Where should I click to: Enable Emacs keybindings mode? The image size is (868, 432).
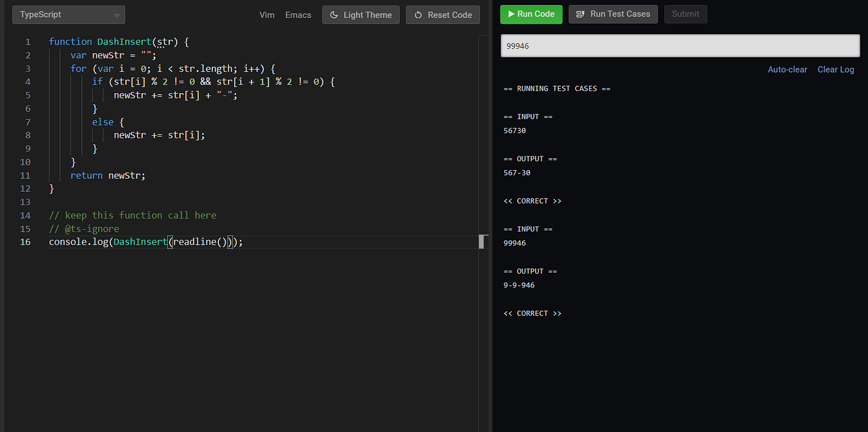[x=298, y=14]
